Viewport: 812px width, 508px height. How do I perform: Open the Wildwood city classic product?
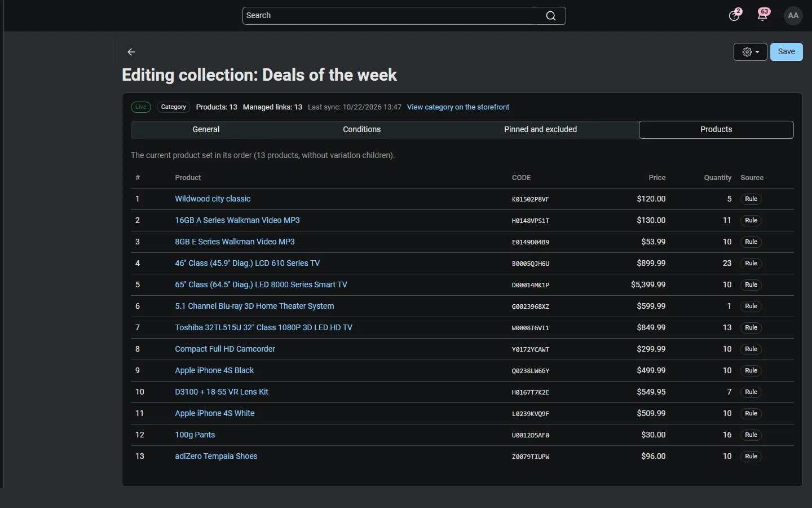(x=213, y=199)
